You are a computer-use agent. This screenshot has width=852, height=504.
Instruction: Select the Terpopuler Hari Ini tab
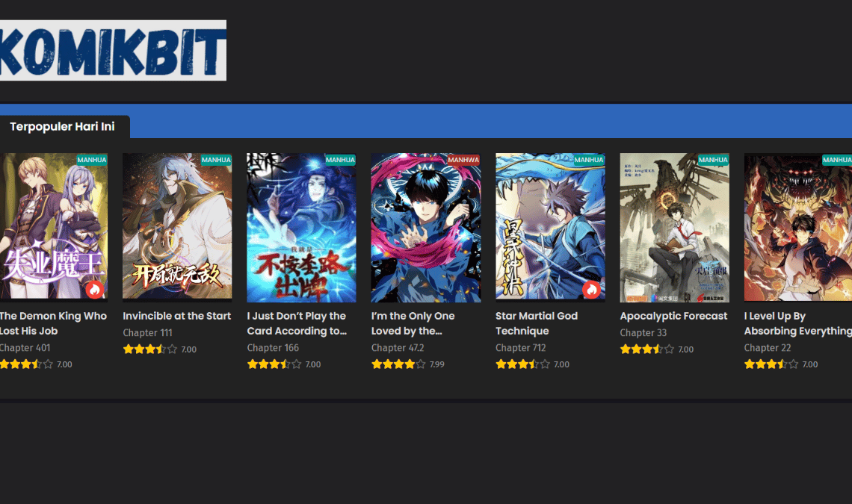(x=63, y=127)
